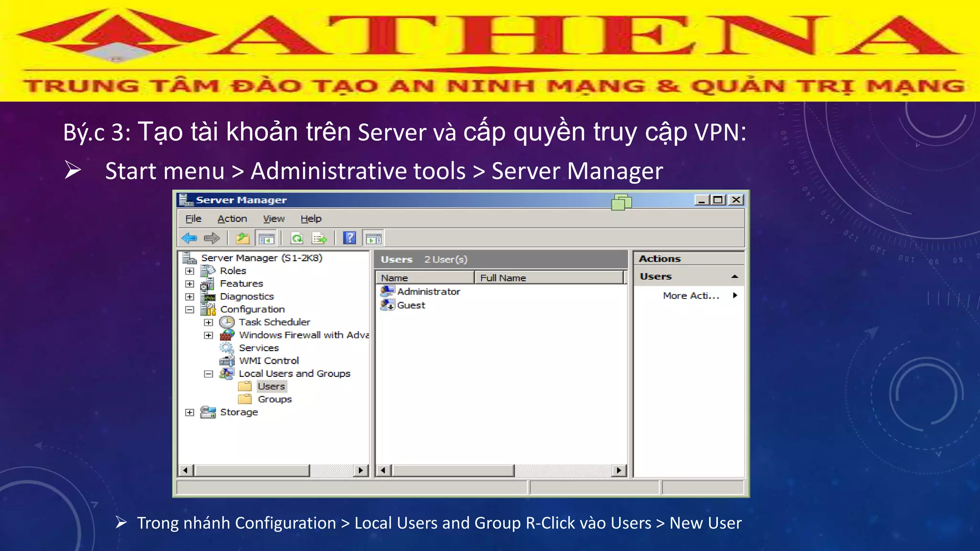Toggle the Show/Hide Action Pane icon

(x=374, y=238)
